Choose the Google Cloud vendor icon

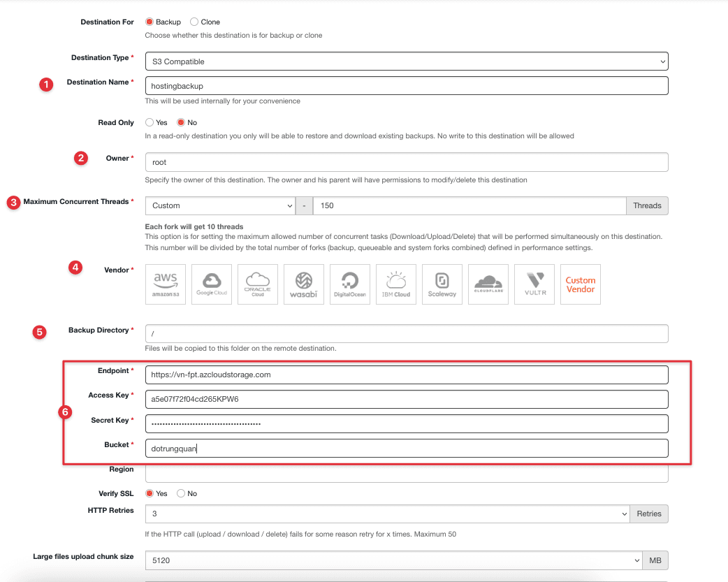212,284
